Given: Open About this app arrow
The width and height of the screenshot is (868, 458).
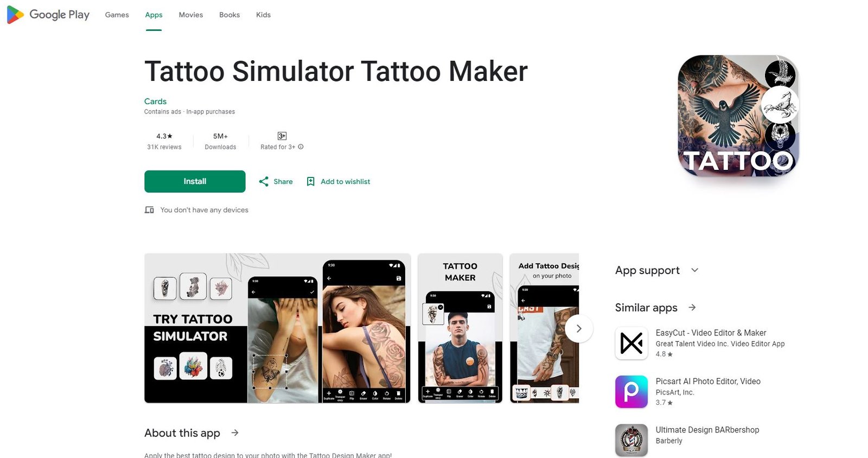Looking at the screenshot, I should [x=235, y=433].
